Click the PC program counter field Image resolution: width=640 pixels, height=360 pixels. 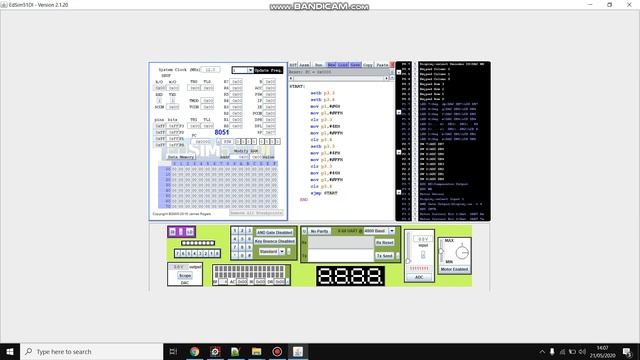click(x=203, y=142)
